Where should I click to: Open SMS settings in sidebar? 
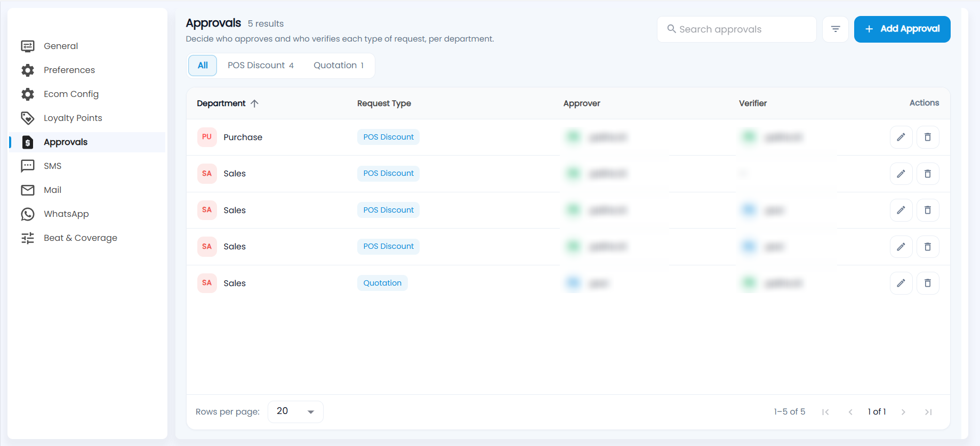point(87,166)
